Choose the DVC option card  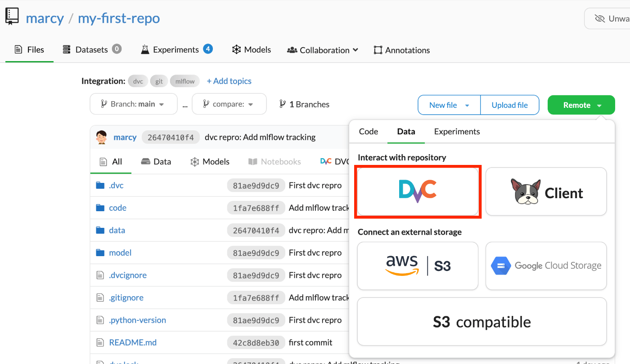[418, 191]
